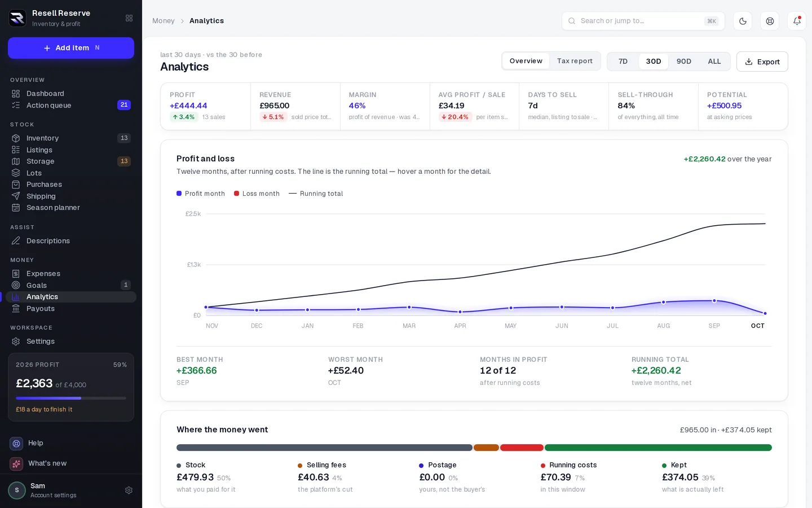
Task: Click the Add item button
Action: click(71, 48)
